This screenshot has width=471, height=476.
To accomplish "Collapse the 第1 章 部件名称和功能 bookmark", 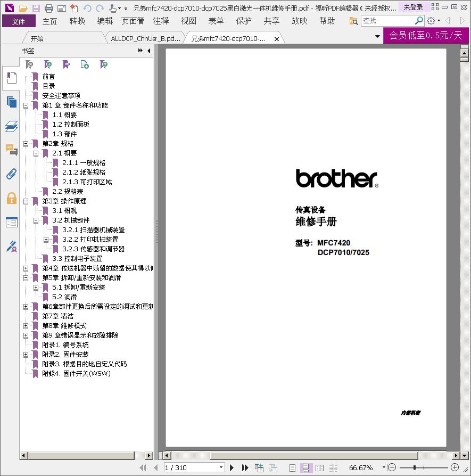I will 26,105.
